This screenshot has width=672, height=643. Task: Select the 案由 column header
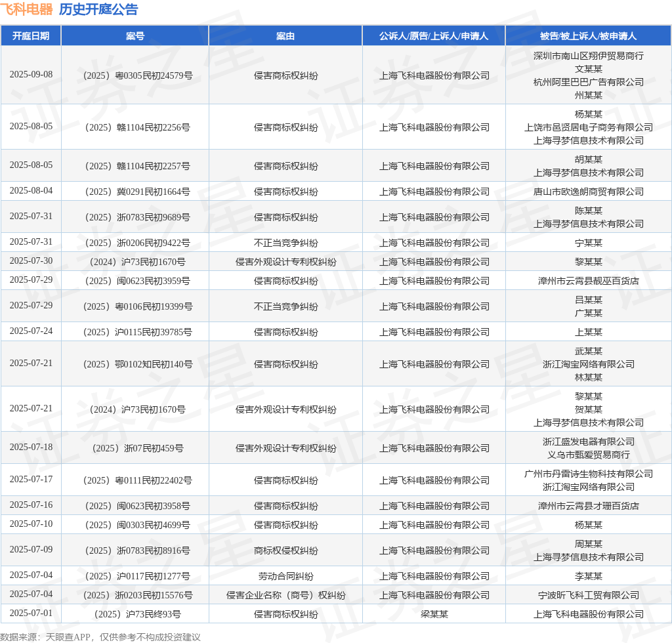[285, 36]
